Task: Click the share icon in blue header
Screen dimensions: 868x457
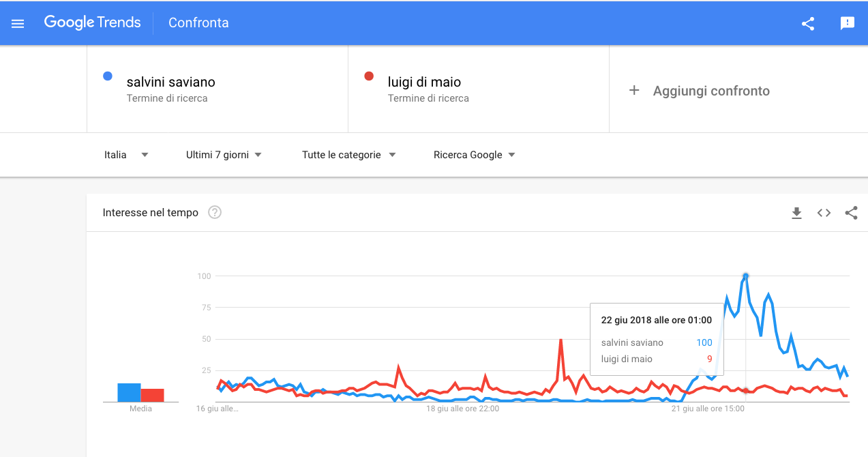Action: (808, 23)
